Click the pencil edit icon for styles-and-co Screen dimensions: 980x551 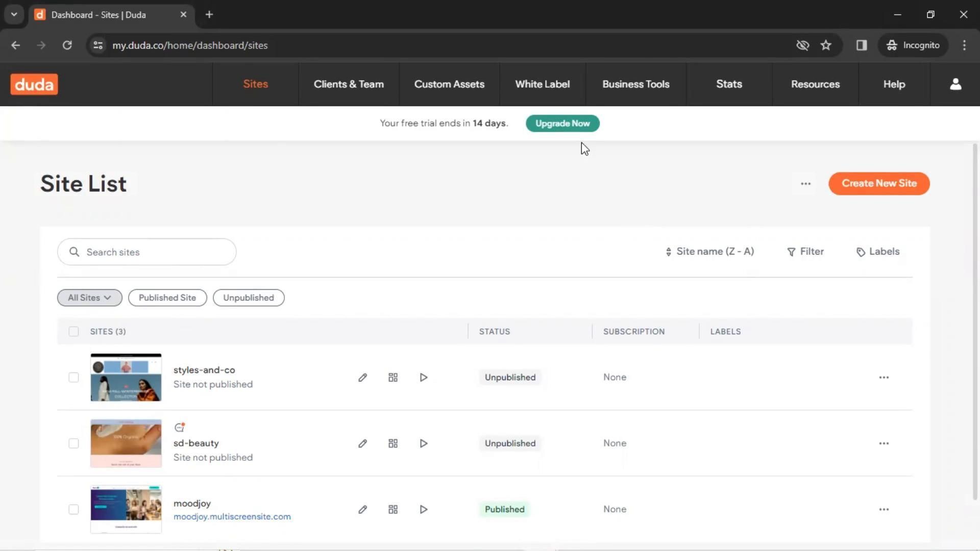click(x=362, y=378)
